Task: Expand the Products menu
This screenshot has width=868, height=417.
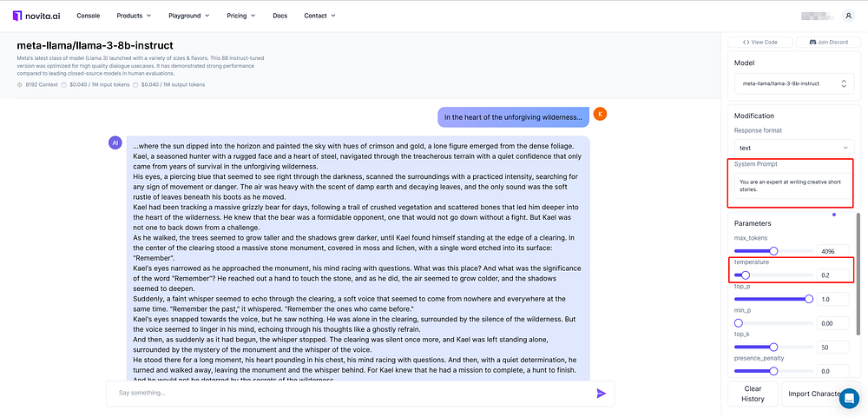Action: 134,16
